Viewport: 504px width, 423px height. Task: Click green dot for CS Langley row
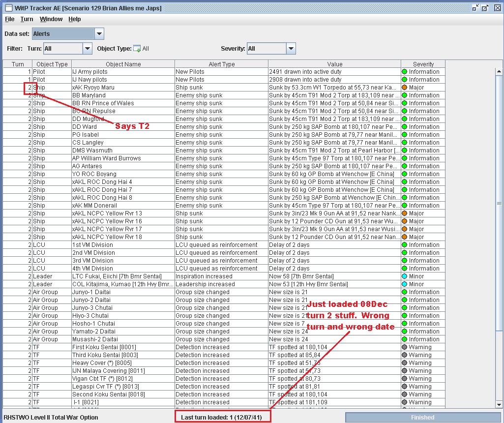404,142
